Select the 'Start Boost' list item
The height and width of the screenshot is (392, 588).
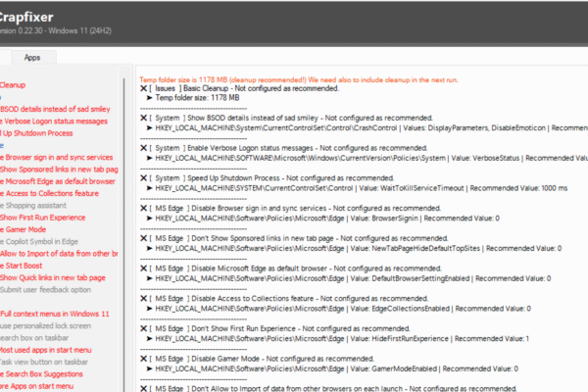[x=22, y=266]
